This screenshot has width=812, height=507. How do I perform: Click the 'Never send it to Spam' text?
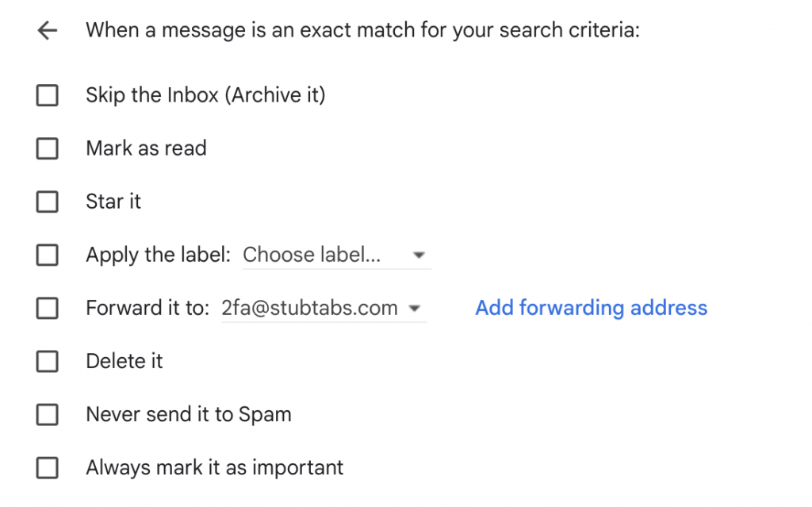coord(189,414)
